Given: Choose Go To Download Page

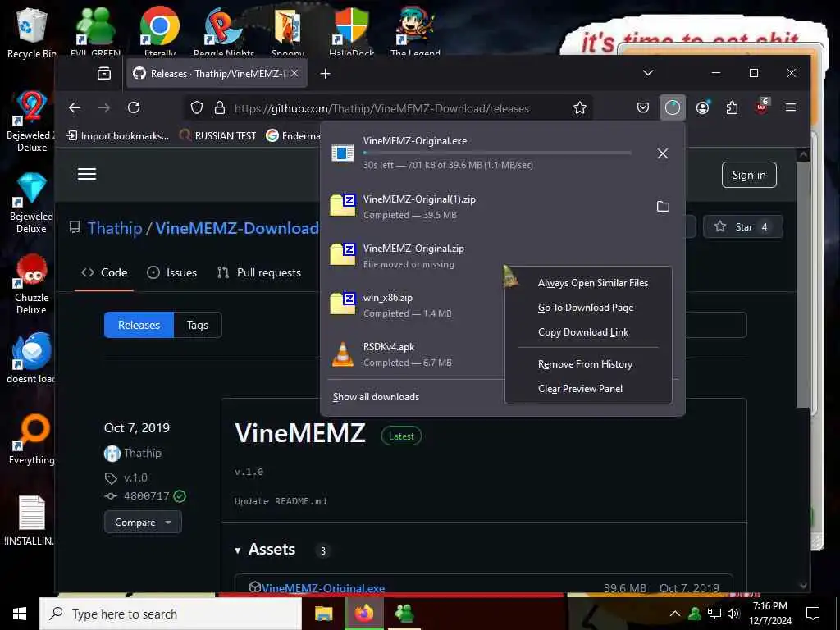Looking at the screenshot, I should [x=586, y=308].
